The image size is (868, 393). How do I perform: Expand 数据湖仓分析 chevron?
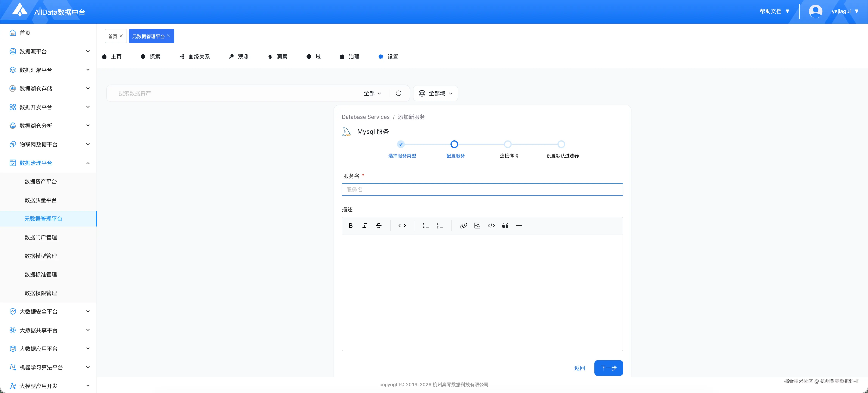[88, 126]
